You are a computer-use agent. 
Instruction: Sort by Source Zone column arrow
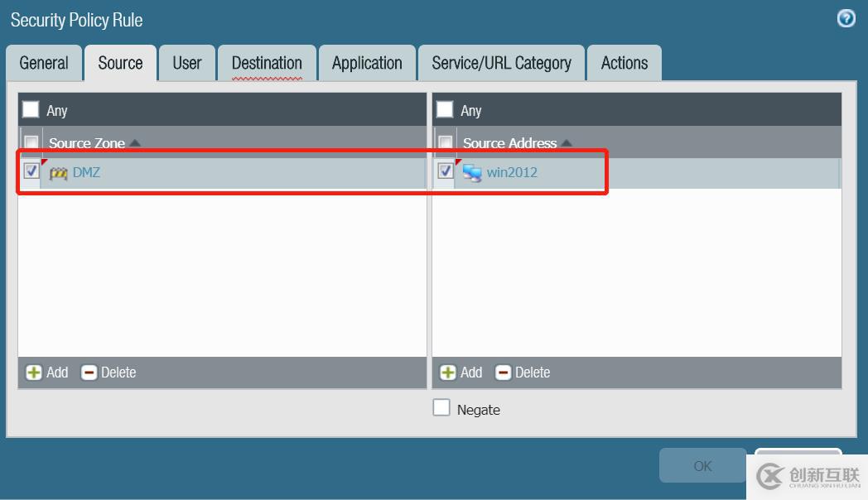tap(135, 143)
